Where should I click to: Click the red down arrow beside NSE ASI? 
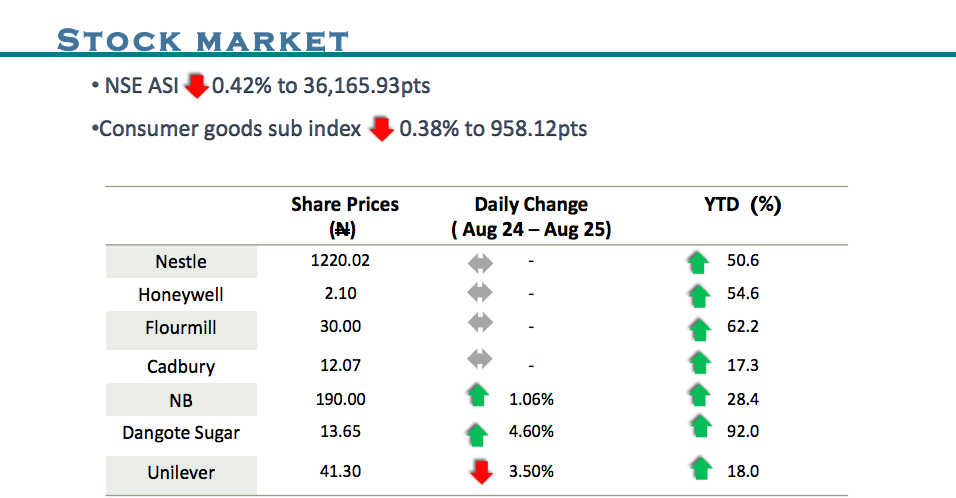196,87
